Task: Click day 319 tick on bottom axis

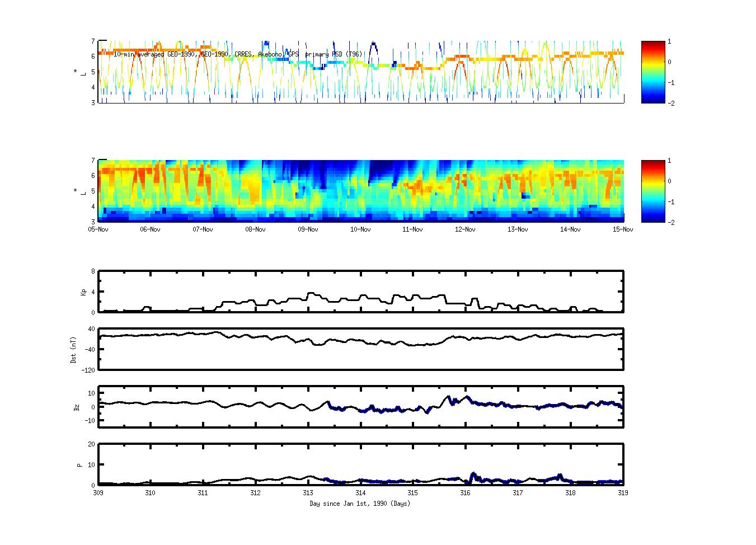Action: (622, 493)
